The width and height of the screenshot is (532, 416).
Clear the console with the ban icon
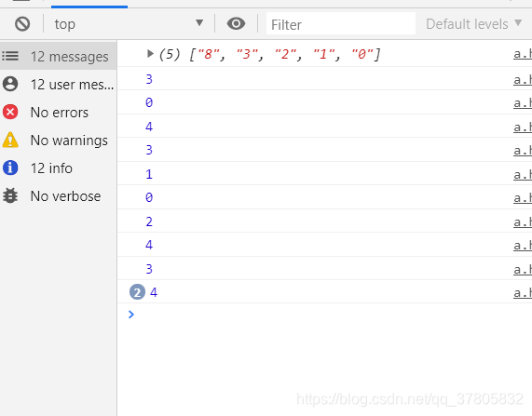pos(22,24)
